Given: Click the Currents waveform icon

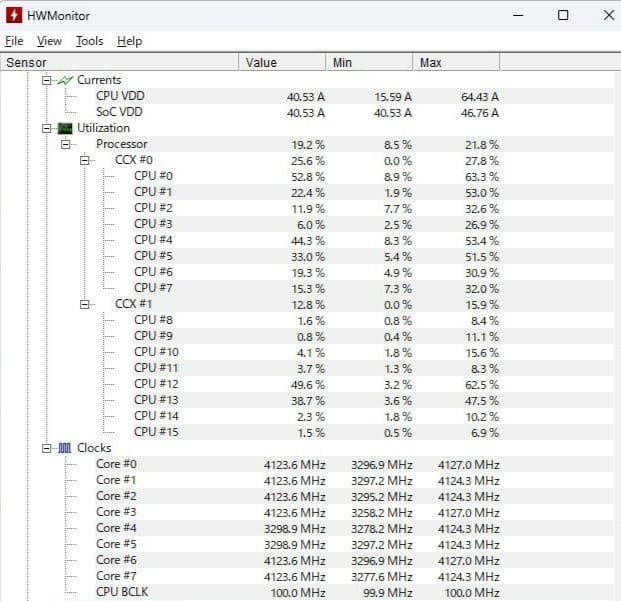Looking at the screenshot, I should [65, 80].
